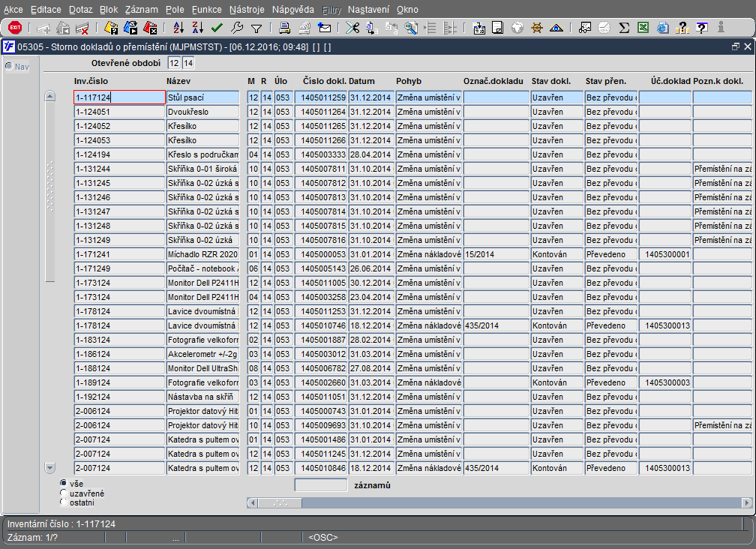The height and width of the screenshot is (549, 756).
Task: Select the 'uzavřené' radio button
Action: click(64, 493)
